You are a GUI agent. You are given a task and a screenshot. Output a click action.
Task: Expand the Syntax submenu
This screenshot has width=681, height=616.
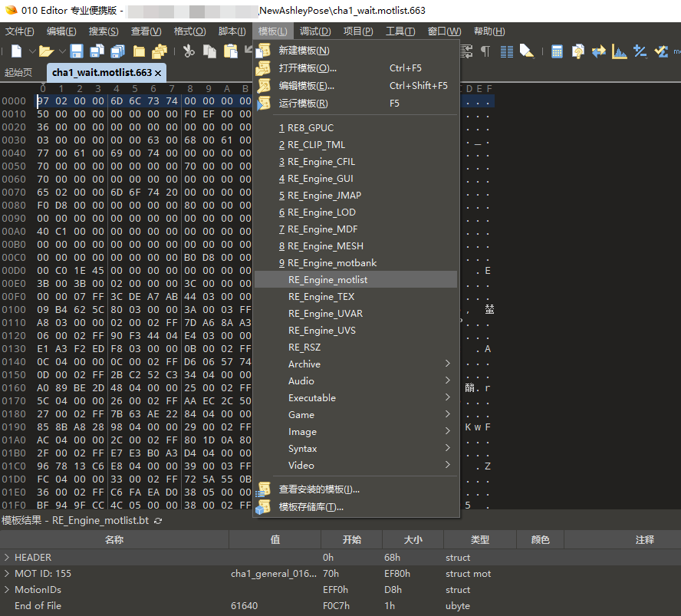[355, 449]
